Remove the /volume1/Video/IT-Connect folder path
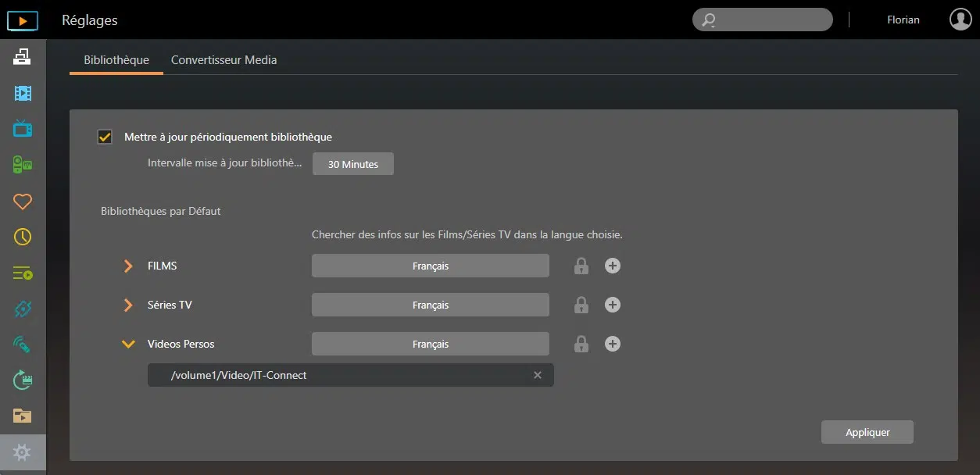Screen dimensions: 980x475 coord(538,375)
